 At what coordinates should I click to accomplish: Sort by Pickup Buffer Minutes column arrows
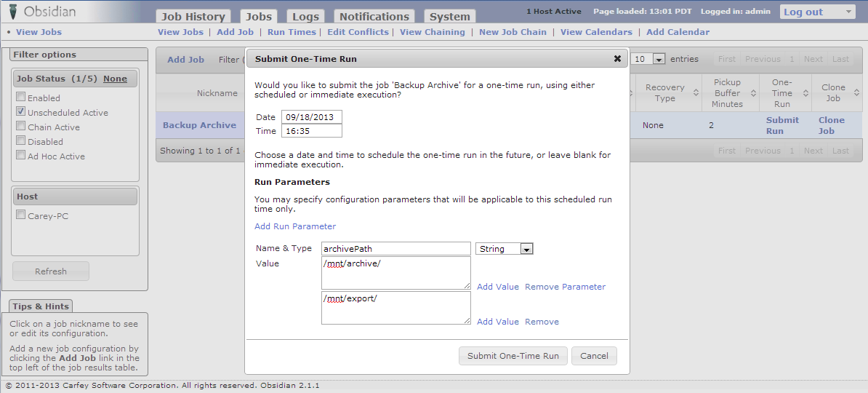point(753,93)
